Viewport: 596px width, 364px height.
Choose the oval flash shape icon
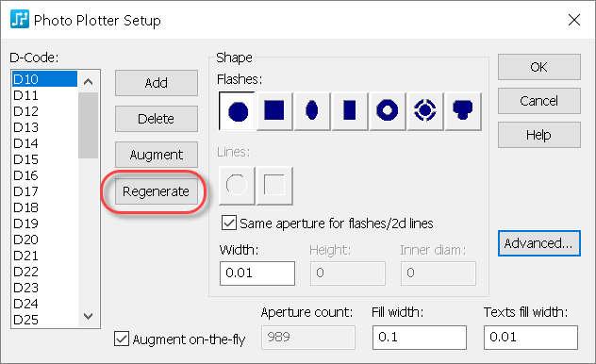(312, 111)
